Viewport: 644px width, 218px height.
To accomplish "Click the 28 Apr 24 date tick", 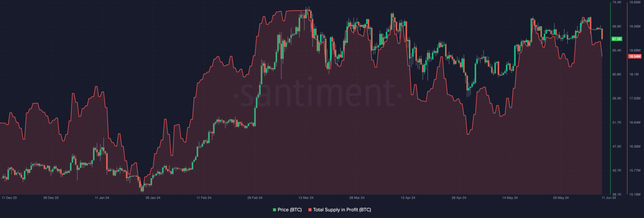I will 459,198.
